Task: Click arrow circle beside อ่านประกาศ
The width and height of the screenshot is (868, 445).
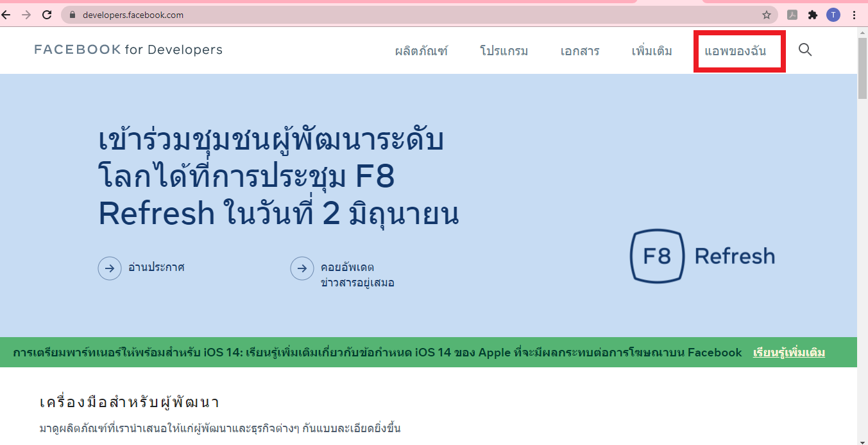Action: tap(110, 268)
